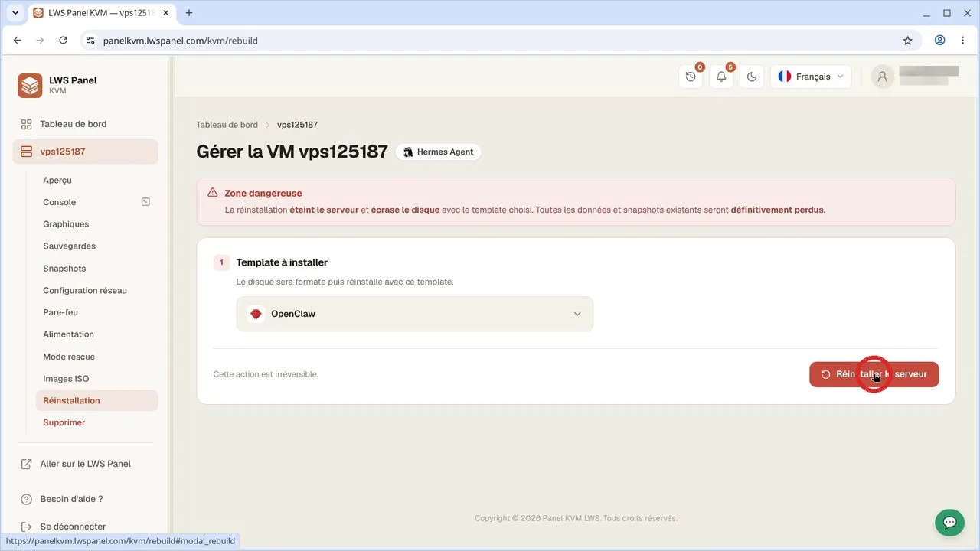This screenshot has height=551, width=980.
Task: Select Réinstallation in sidebar
Action: pos(96,400)
